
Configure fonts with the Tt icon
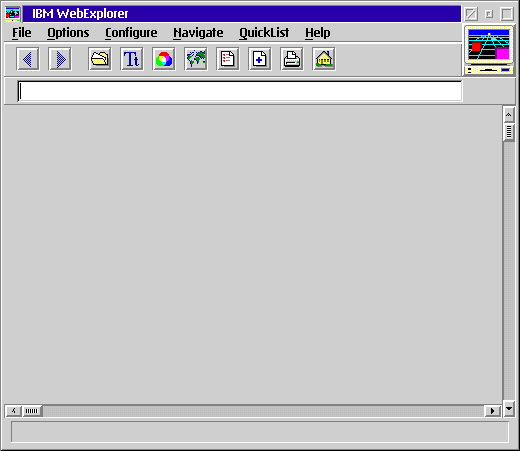click(132, 59)
